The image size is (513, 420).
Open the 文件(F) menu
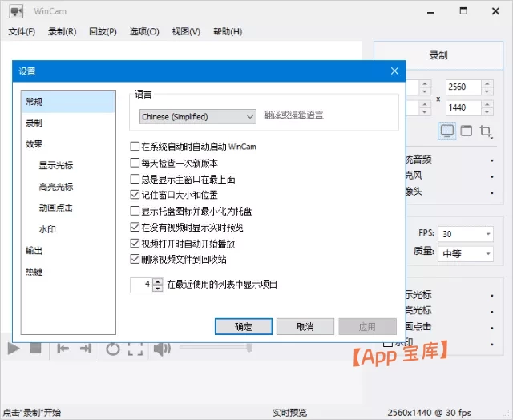(22, 32)
